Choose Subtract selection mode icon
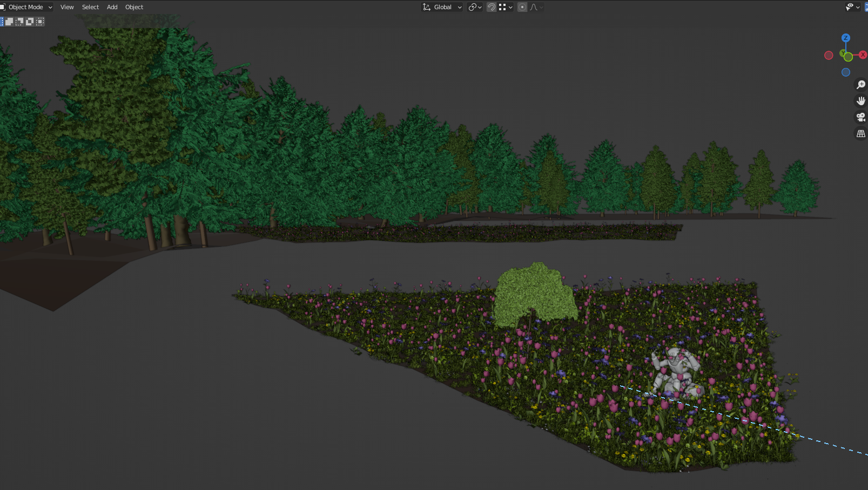Viewport: 868px width, 490px height. pos(19,22)
